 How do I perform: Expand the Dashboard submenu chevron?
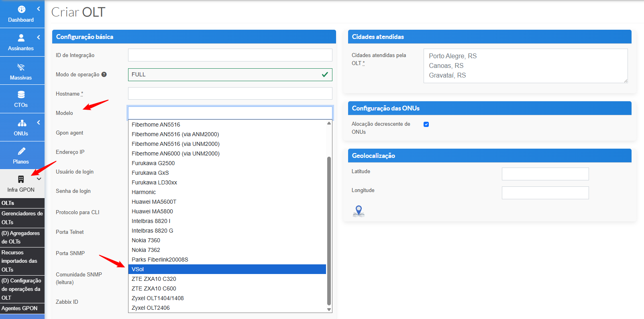pos(39,8)
